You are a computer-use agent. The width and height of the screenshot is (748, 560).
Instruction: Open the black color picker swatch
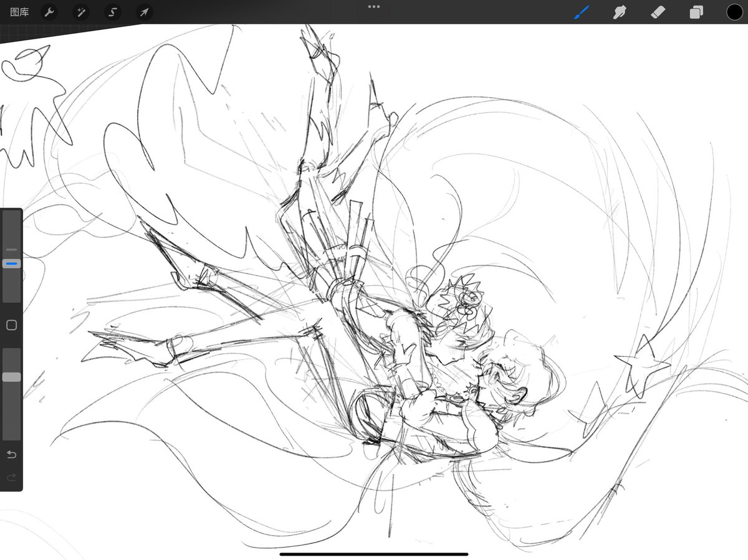734,12
